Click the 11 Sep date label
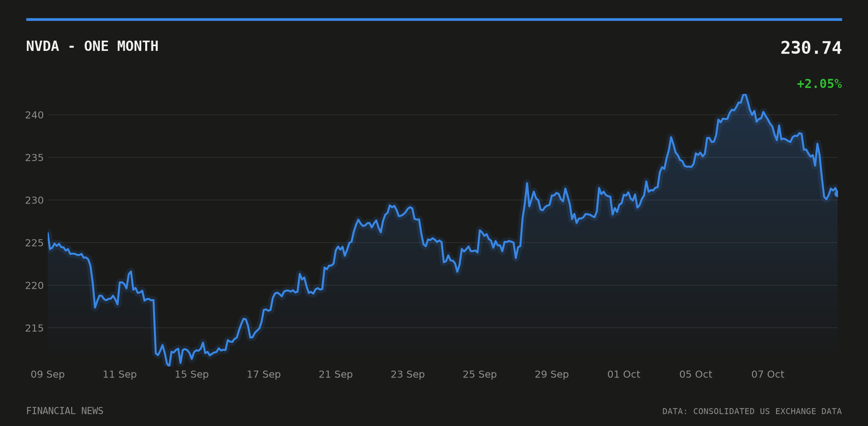Viewport: 868px width, 426px height. click(120, 374)
